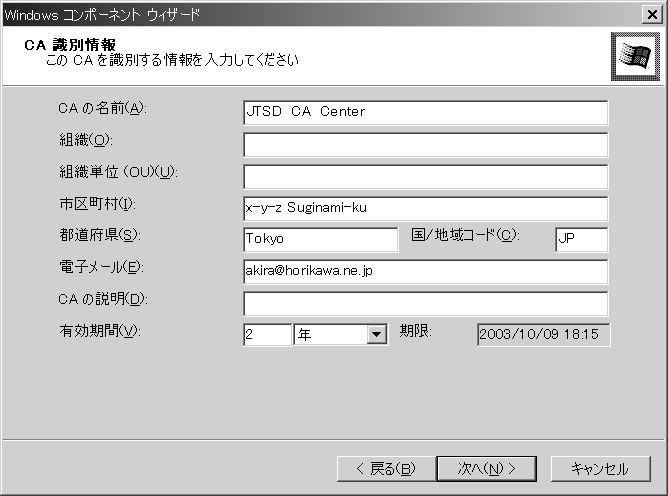The height and width of the screenshot is (496, 668).
Task: Click the CA の名前(A) label
Action: (x=102, y=108)
